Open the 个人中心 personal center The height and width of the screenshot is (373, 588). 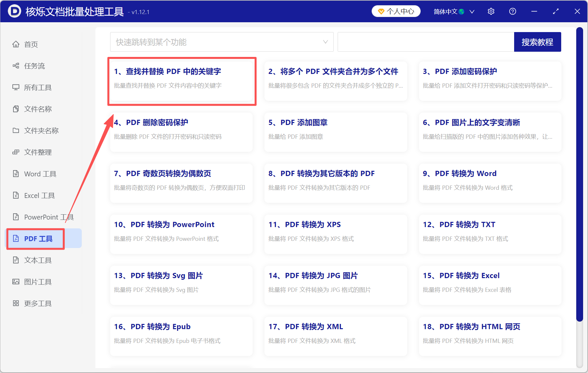396,11
